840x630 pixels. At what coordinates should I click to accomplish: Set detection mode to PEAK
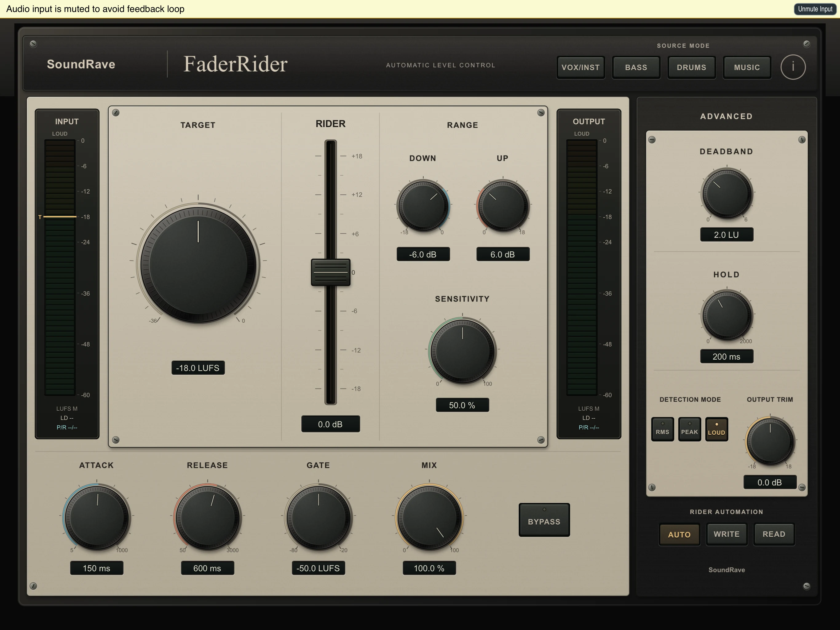pyautogui.click(x=689, y=429)
